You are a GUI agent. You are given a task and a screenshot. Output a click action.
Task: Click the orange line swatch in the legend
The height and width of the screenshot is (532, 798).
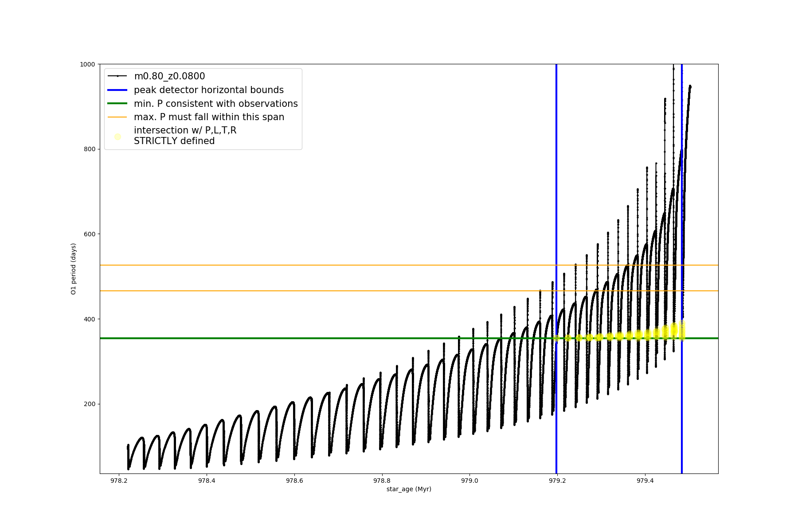117,117
